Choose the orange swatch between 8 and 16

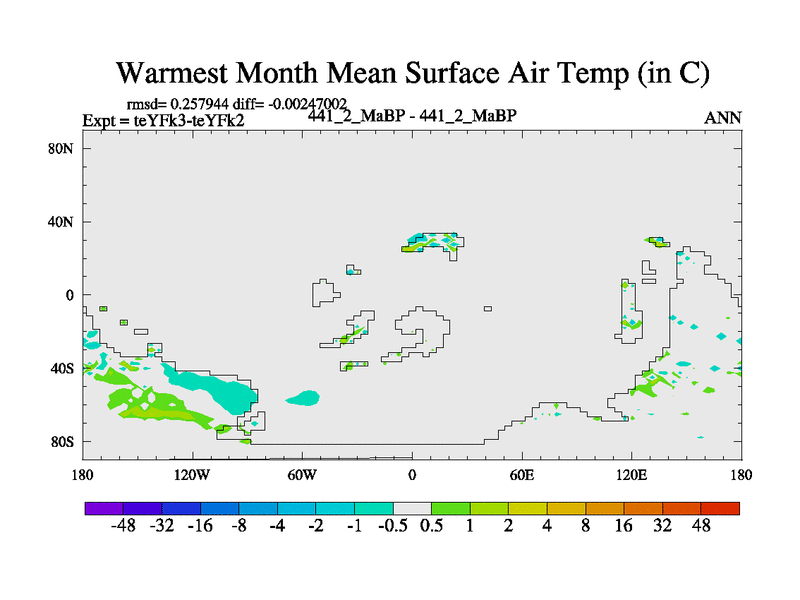pyautogui.click(x=604, y=508)
